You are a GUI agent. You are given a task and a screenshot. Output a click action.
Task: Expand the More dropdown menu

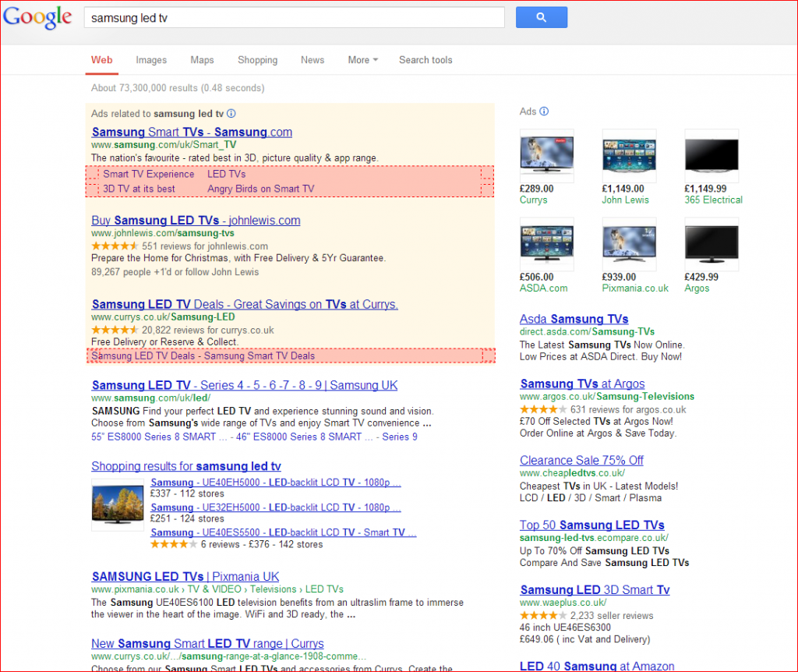coord(362,60)
